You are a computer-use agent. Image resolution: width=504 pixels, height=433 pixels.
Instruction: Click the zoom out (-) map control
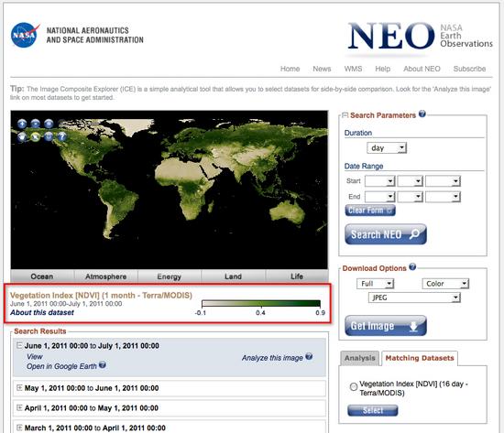click(x=36, y=124)
